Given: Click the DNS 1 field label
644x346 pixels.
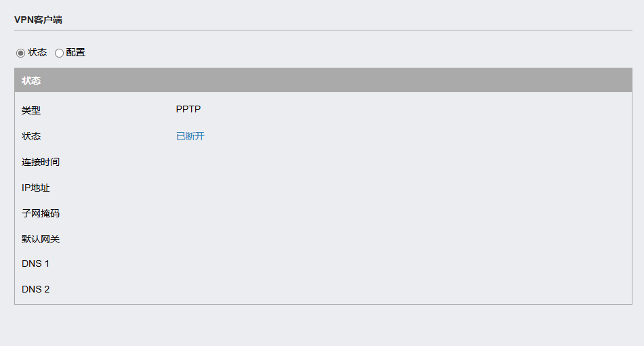Looking at the screenshot, I should (x=35, y=263).
